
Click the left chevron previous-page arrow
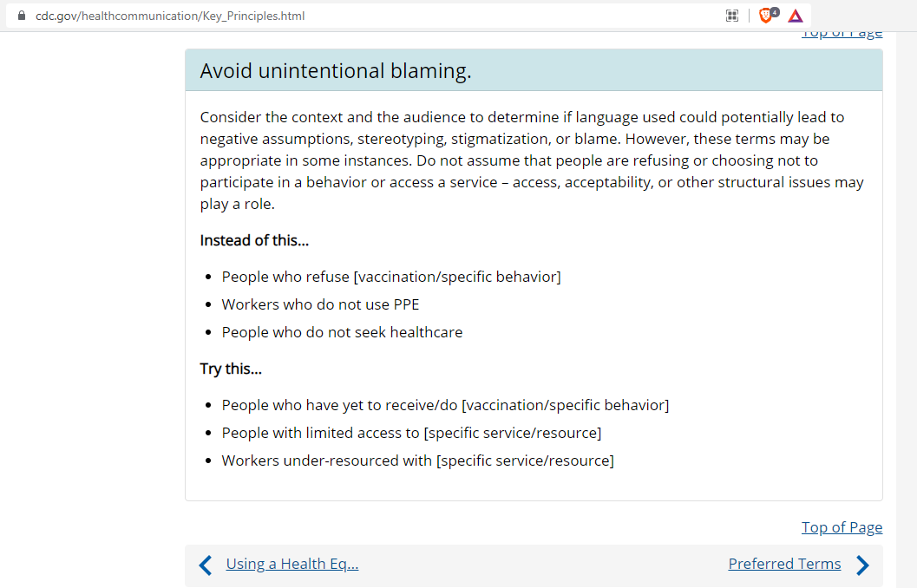(206, 565)
